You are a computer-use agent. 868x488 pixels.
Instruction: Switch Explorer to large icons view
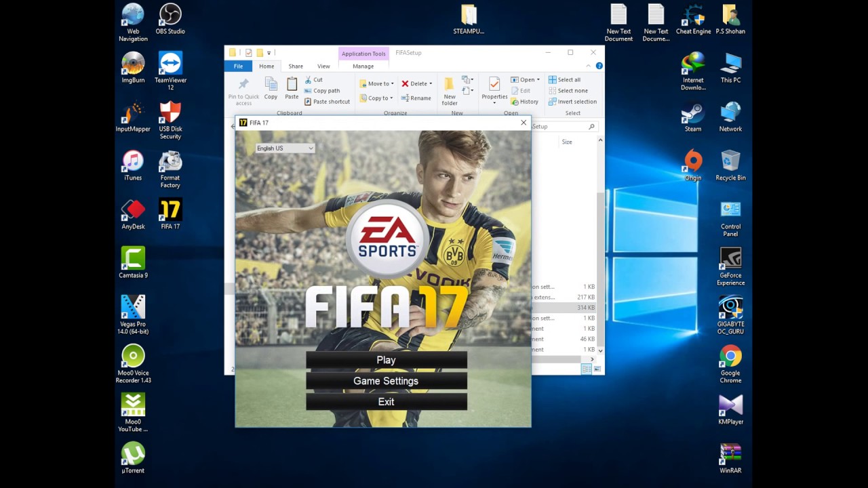(597, 369)
